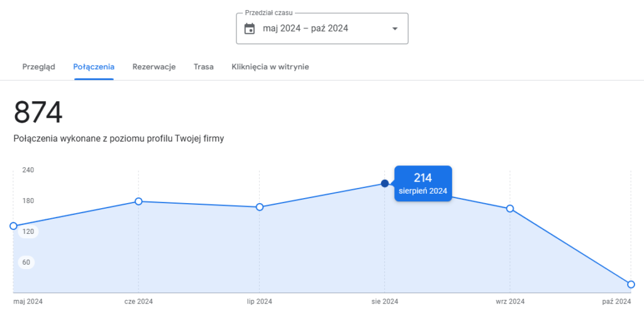
Task: Click the 'Połączenia wykonane z poziomu profilu' description
Action: 119,139
